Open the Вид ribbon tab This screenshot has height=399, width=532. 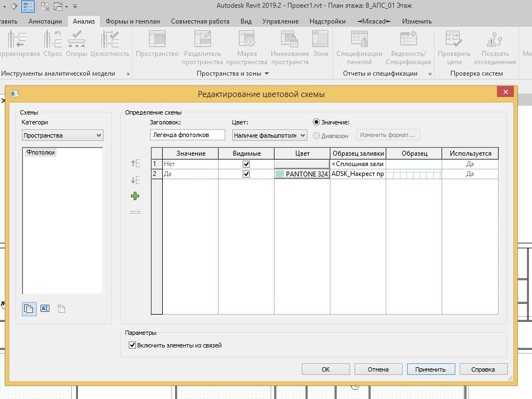(x=246, y=21)
